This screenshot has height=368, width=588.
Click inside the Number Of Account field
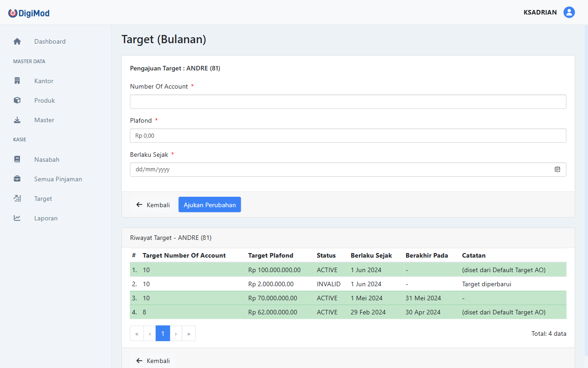coord(348,101)
